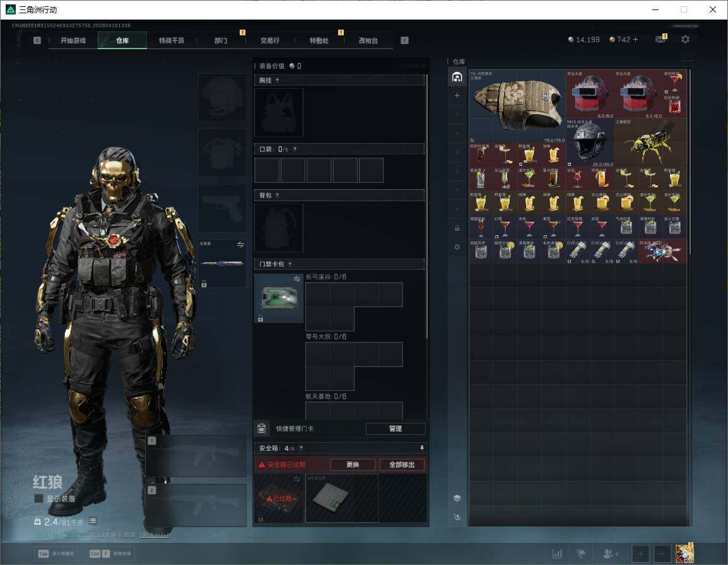Click the empty helmet equipment slot

pyautogui.click(x=223, y=98)
